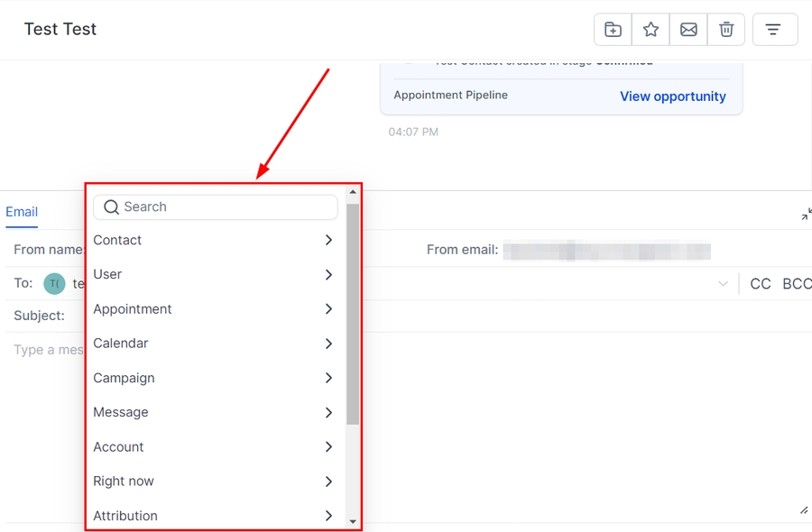Screen dimensions: 812x532
Task: Select the User menu entry
Action: tap(107, 275)
